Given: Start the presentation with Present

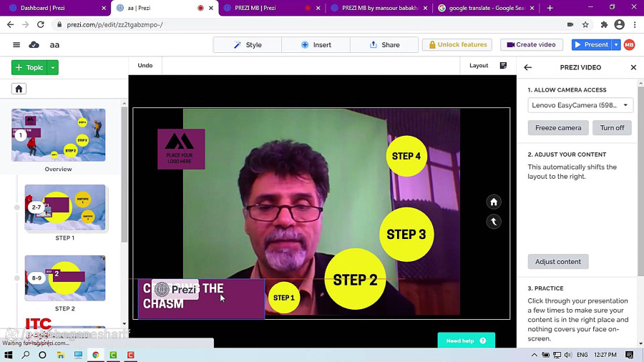Looking at the screenshot, I should (x=592, y=45).
